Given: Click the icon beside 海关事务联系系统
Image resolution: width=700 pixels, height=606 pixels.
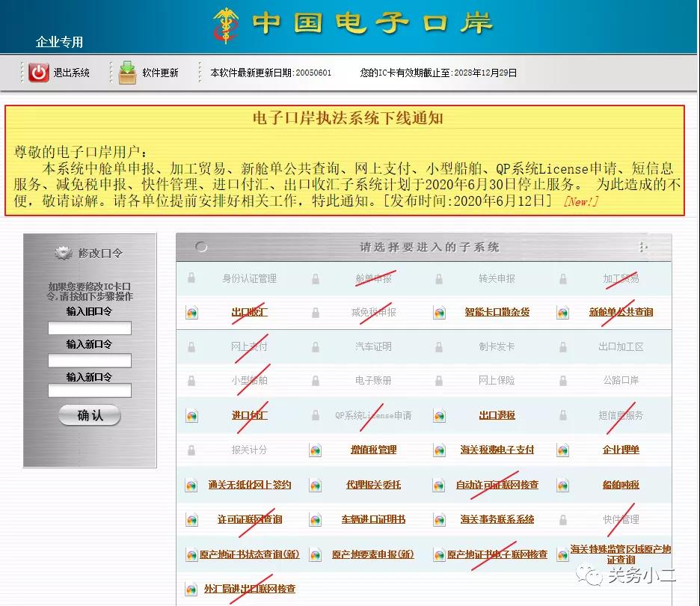Looking at the screenshot, I should tap(439, 520).
